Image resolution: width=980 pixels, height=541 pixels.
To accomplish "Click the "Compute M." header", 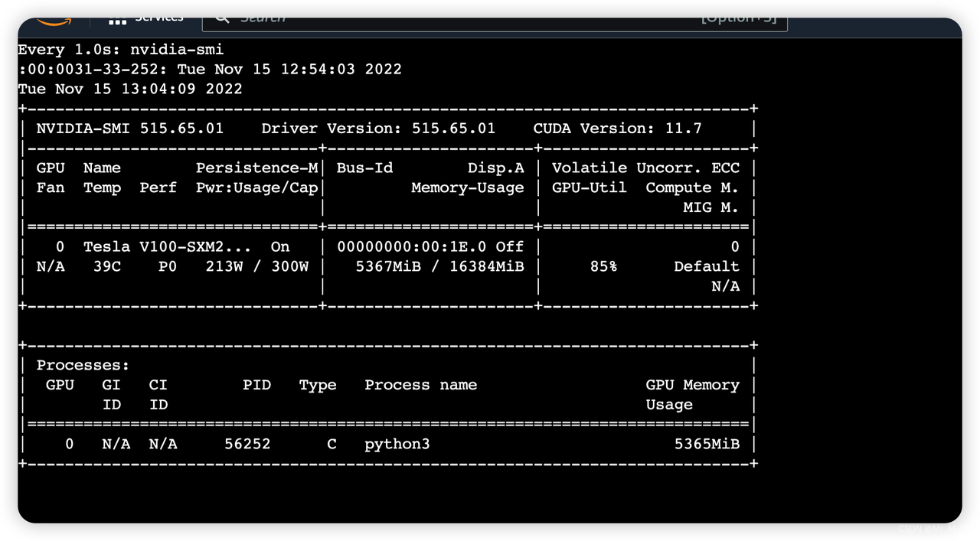I will tap(692, 187).
